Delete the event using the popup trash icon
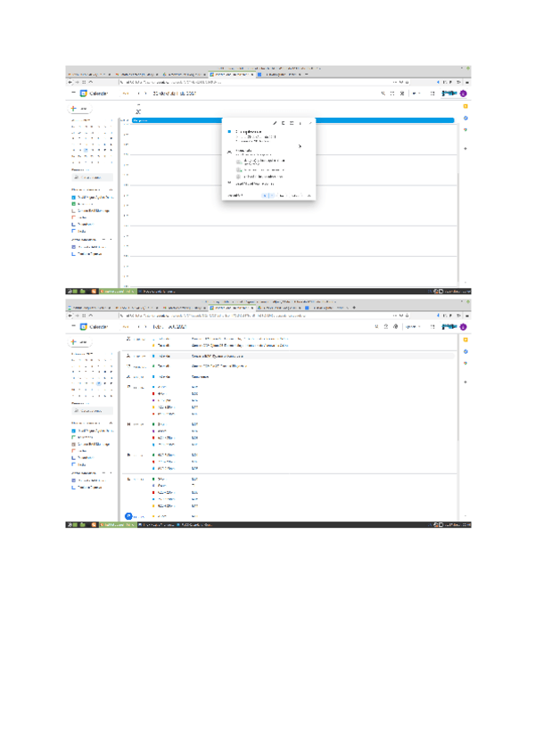 [x=283, y=123]
